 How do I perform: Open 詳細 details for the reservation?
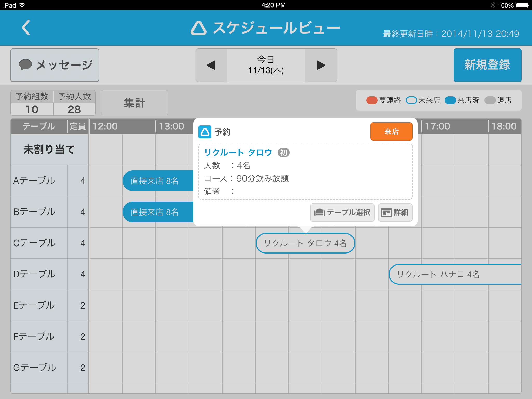point(395,212)
